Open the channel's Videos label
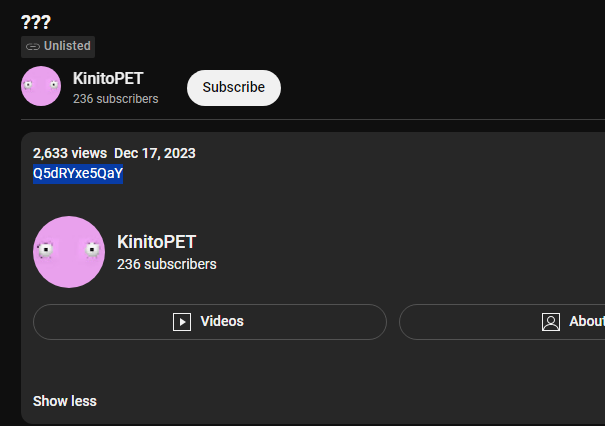Image resolution: width=605 pixels, height=426 pixels. click(222, 322)
